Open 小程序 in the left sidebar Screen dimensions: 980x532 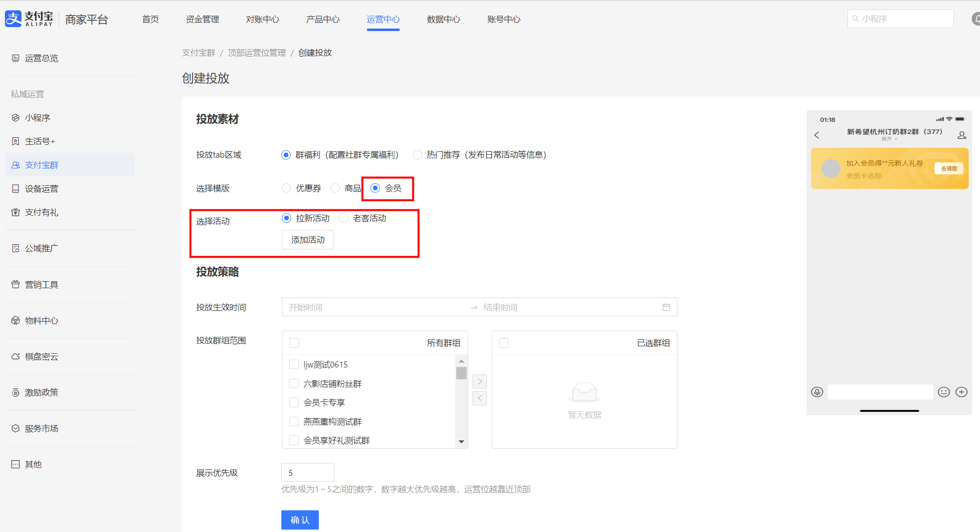37,118
